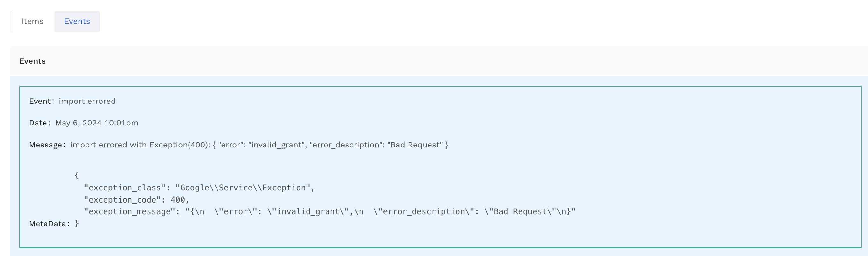This screenshot has width=868, height=256.
Task: Click the "exception_code" JSON key
Action: coord(122,200)
